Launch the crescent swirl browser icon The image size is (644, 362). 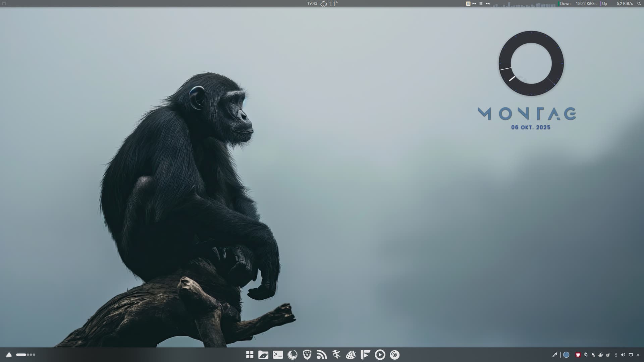(292, 355)
